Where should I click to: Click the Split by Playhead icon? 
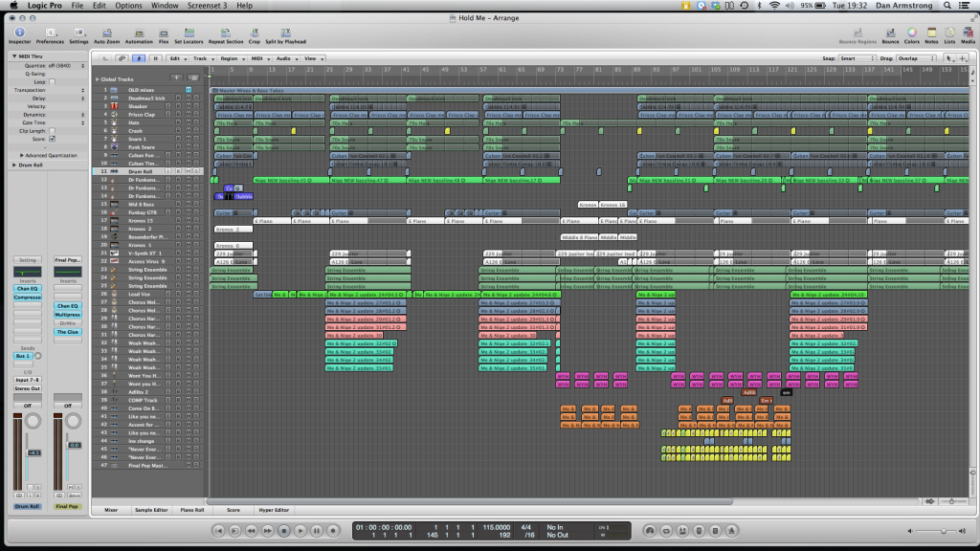tap(285, 35)
